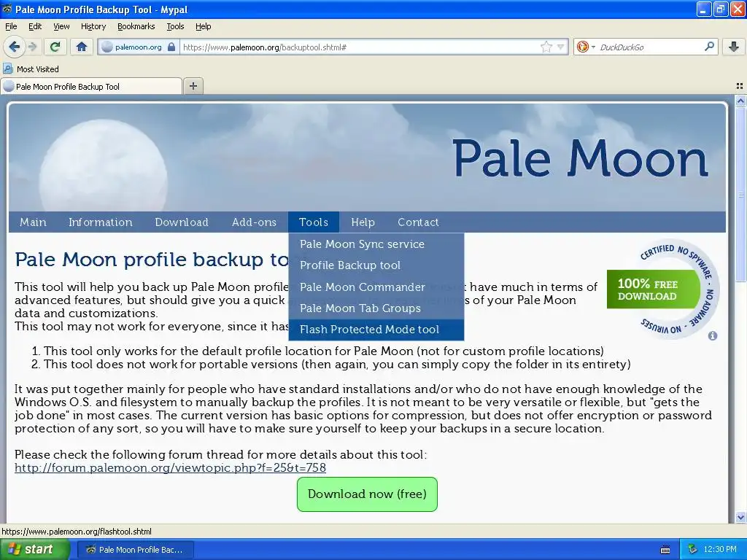Open the Most Visited bookmarks folder

tap(31, 69)
